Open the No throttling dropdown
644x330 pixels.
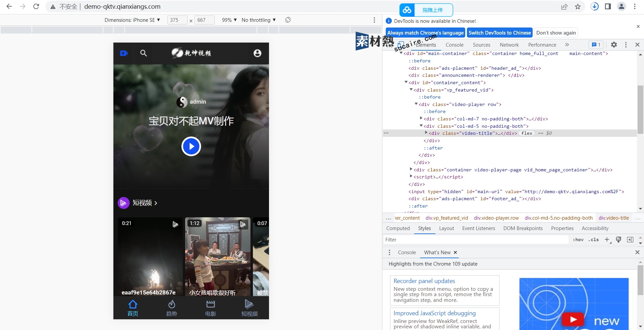[259, 20]
